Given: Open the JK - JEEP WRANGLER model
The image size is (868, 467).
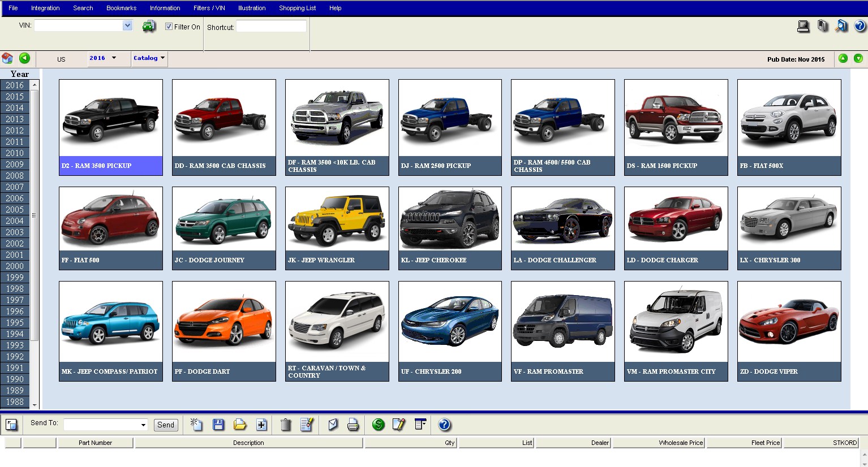Looking at the screenshot, I should pyautogui.click(x=337, y=228).
